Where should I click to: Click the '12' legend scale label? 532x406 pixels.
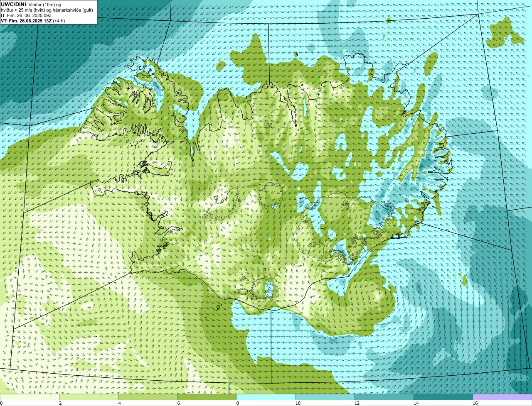(x=357, y=403)
